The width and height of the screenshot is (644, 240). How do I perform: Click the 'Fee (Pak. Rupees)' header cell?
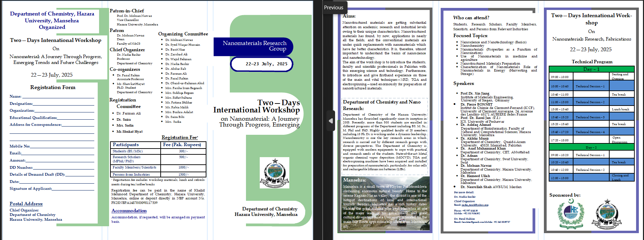[183, 145]
